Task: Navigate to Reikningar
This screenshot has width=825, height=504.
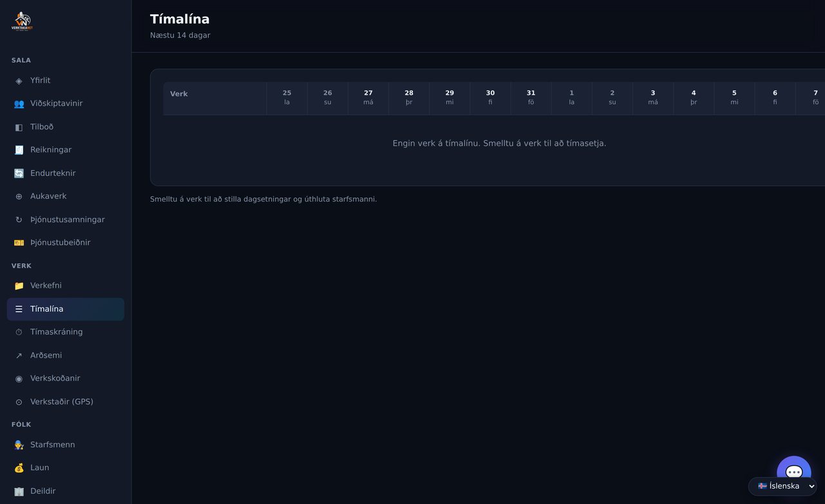Action: point(66,150)
